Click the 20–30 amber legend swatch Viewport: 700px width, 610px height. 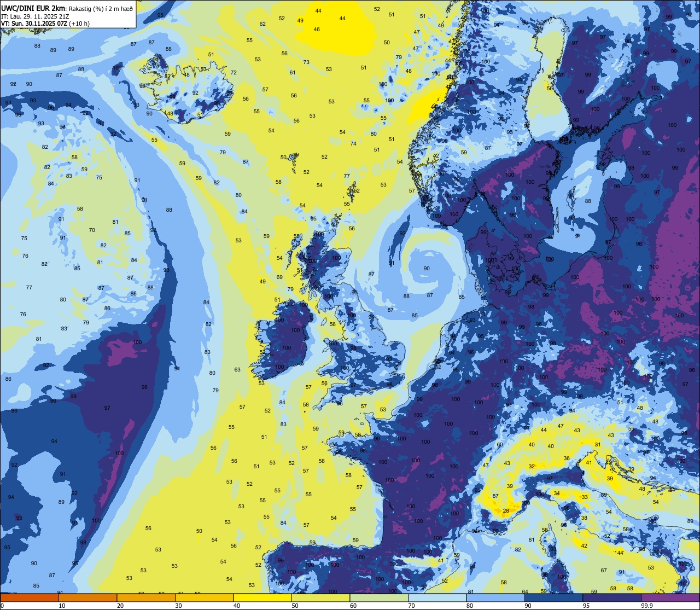[x=146, y=598]
